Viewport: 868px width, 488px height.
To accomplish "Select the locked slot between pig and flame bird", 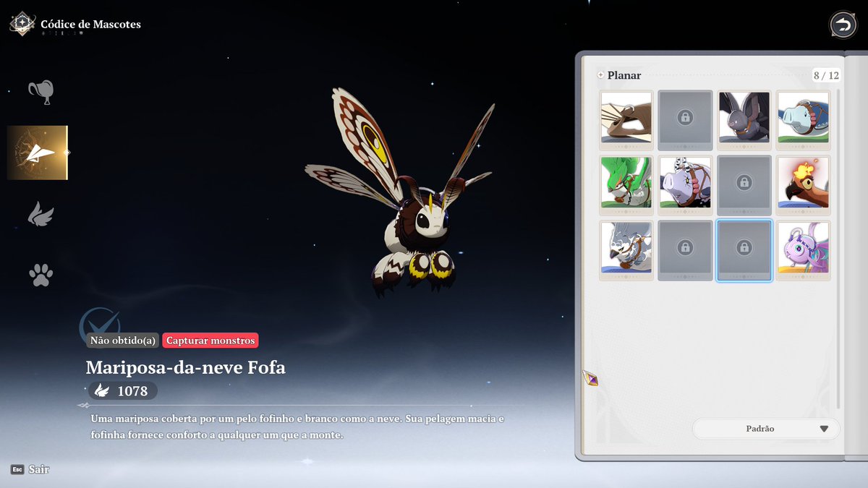I will coord(744,185).
